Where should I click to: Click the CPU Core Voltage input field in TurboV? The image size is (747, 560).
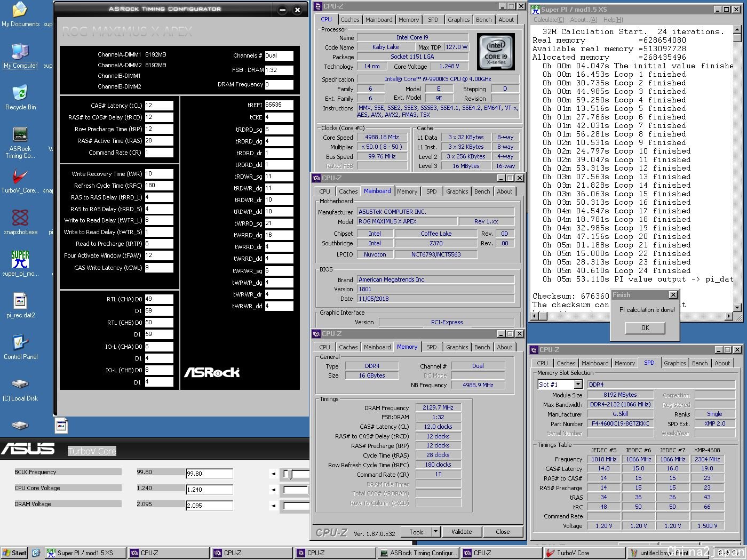[x=209, y=490]
